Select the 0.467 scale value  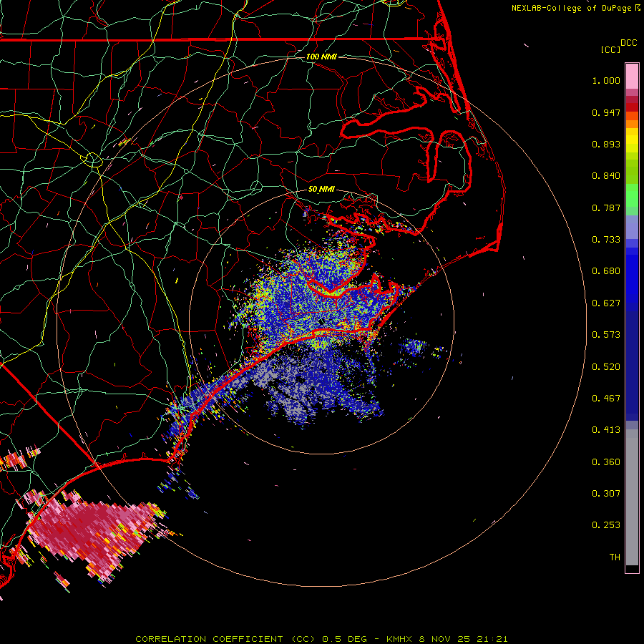point(606,399)
